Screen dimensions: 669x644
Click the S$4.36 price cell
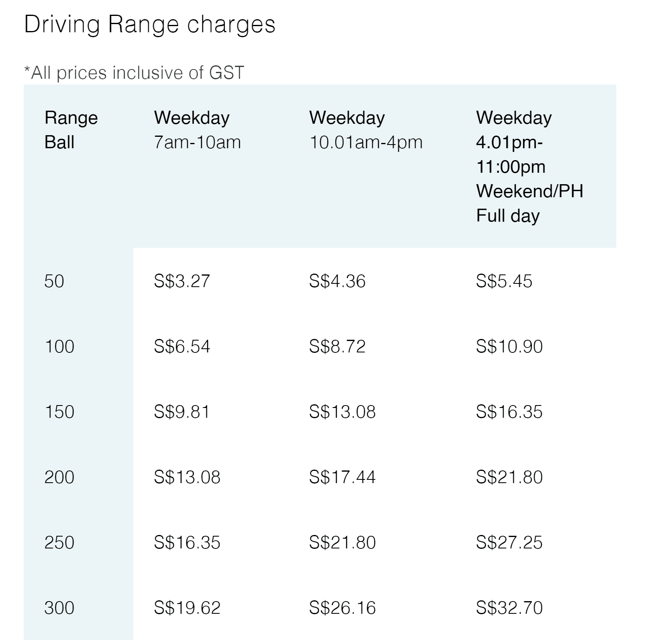(x=337, y=281)
